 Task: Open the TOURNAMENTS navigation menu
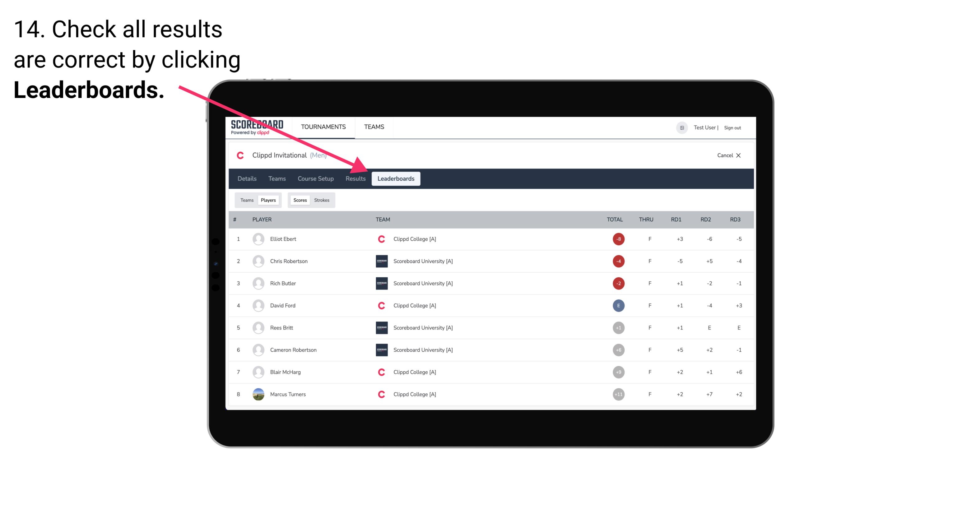click(322, 127)
